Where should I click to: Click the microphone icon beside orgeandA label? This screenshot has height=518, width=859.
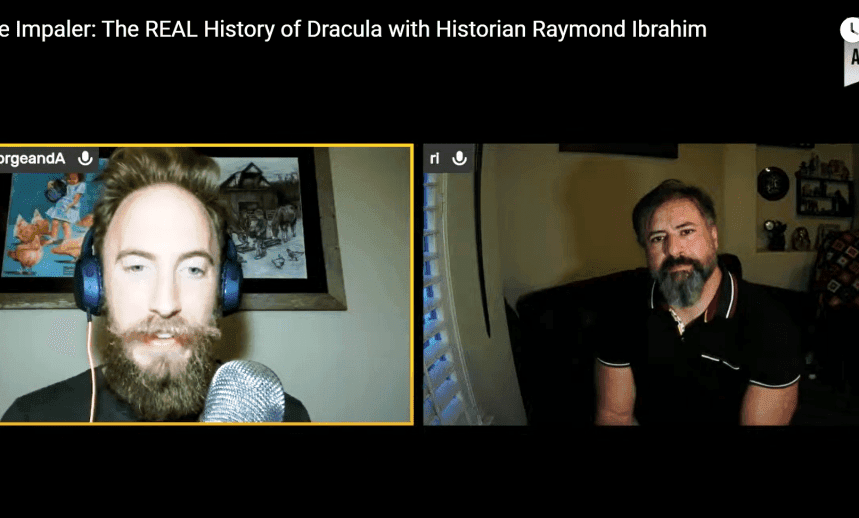click(85, 159)
